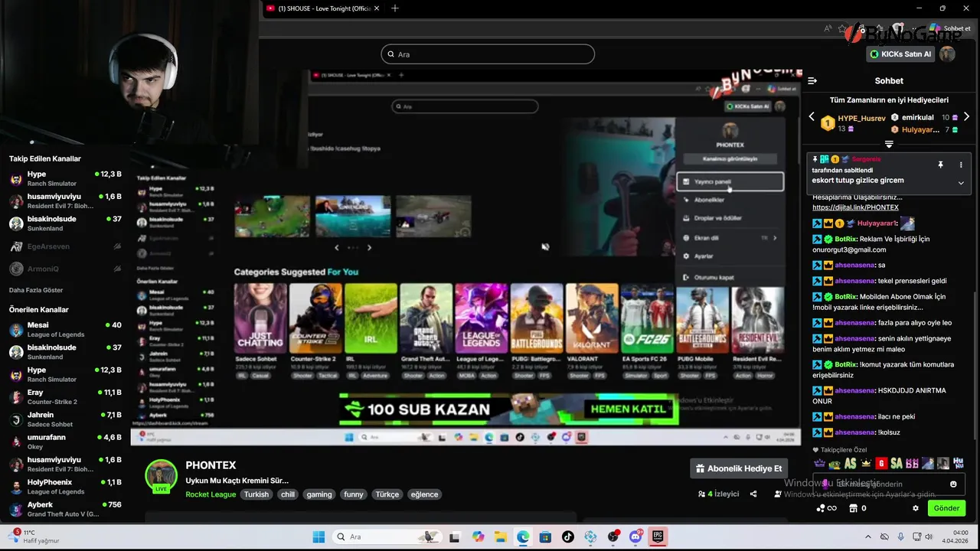The height and width of the screenshot is (551, 980).
Task: Click the chat message input field
Action: coord(888,484)
